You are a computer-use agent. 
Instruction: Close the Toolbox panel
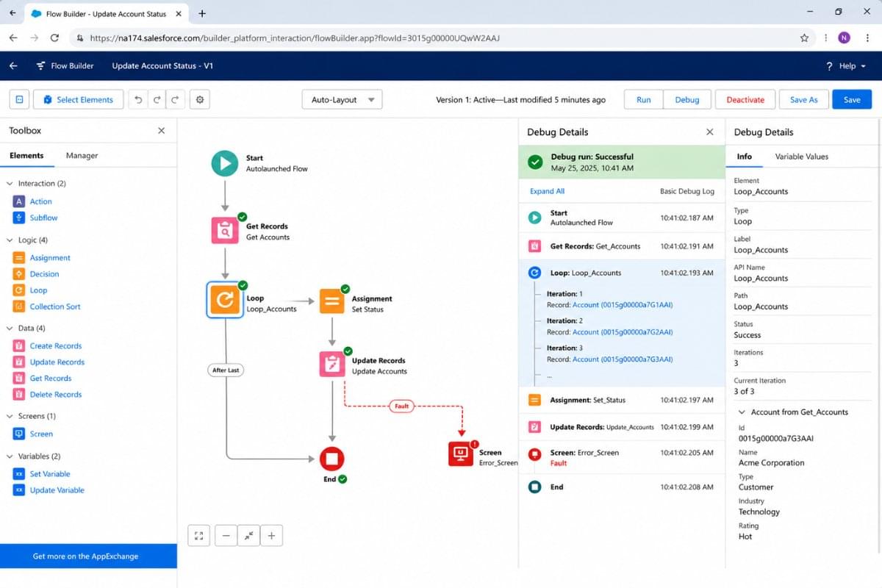point(162,131)
